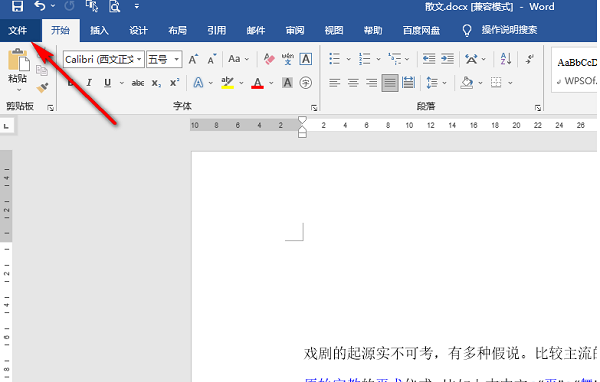Click the print preview magnifier icon
The height and width of the screenshot is (382, 600).
[x=114, y=6]
